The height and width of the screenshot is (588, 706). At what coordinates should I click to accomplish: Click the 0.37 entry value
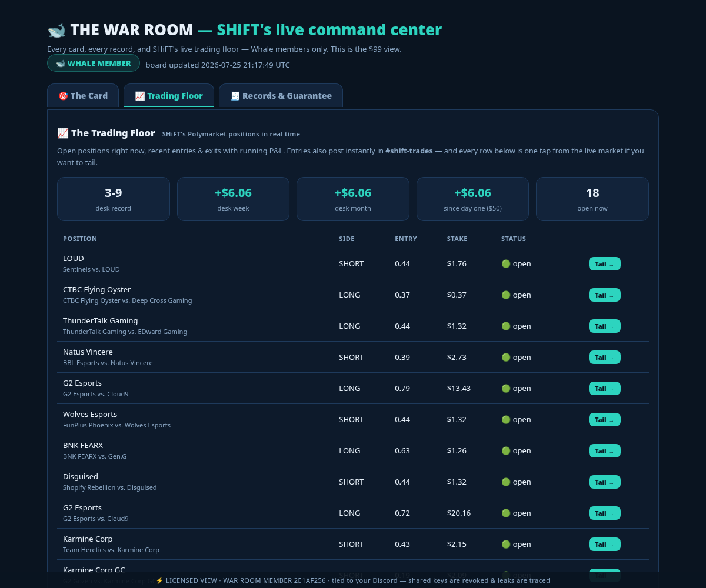[x=402, y=295]
